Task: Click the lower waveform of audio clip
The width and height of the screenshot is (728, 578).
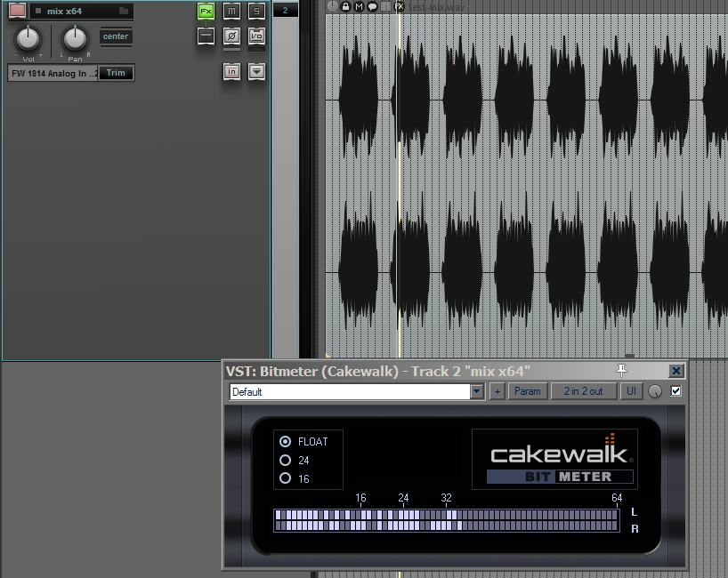Action: coord(527,272)
